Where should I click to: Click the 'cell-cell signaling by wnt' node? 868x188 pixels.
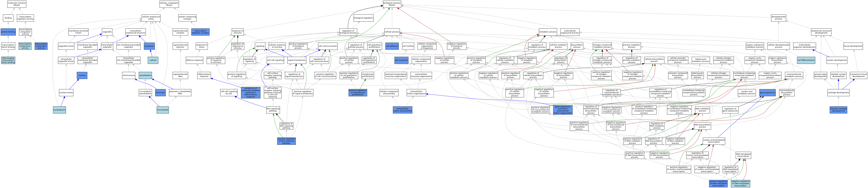229,92
